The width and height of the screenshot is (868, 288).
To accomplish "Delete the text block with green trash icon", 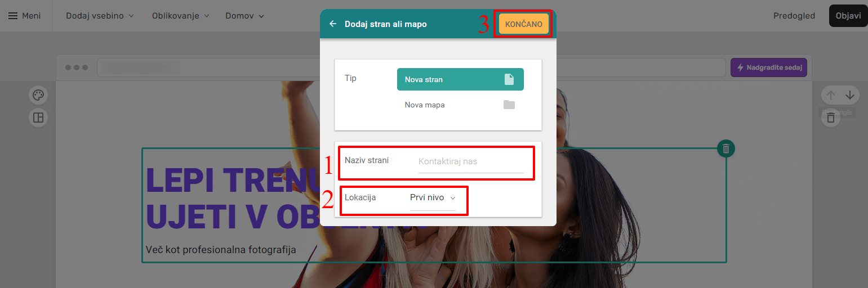I will 726,148.
